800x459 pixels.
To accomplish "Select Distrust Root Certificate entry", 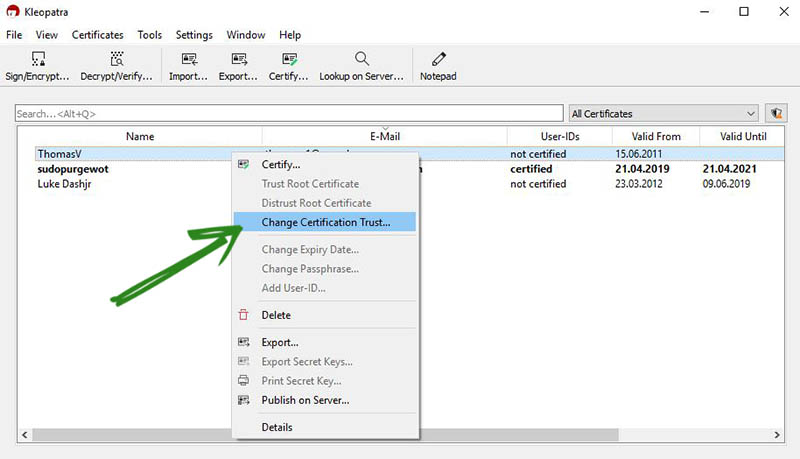I will [325, 203].
